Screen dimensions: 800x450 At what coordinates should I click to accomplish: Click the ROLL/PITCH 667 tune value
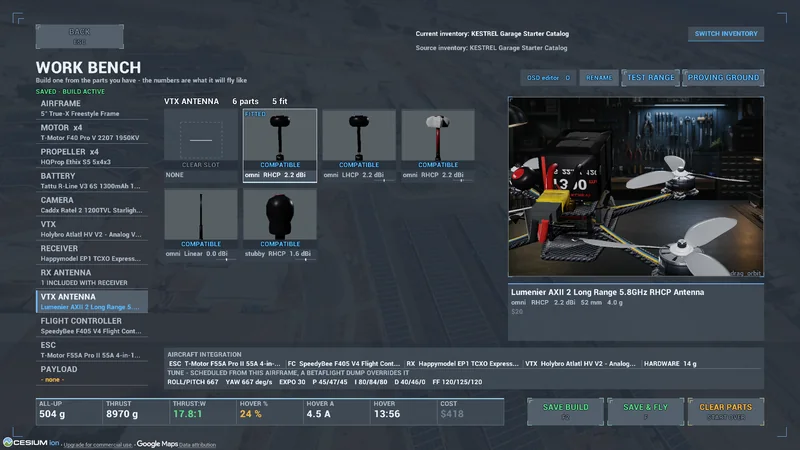pos(192,382)
